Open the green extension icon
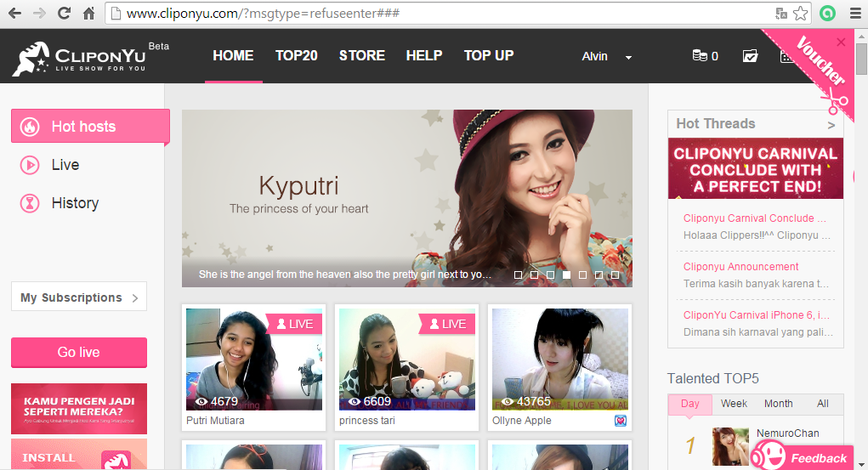The height and width of the screenshot is (470, 868). pos(827,14)
